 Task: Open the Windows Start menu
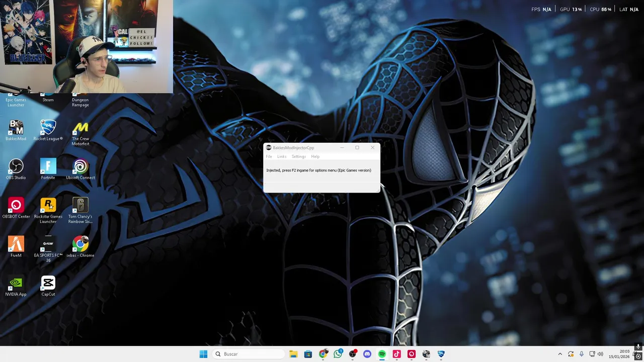click(x=203, y=354)
